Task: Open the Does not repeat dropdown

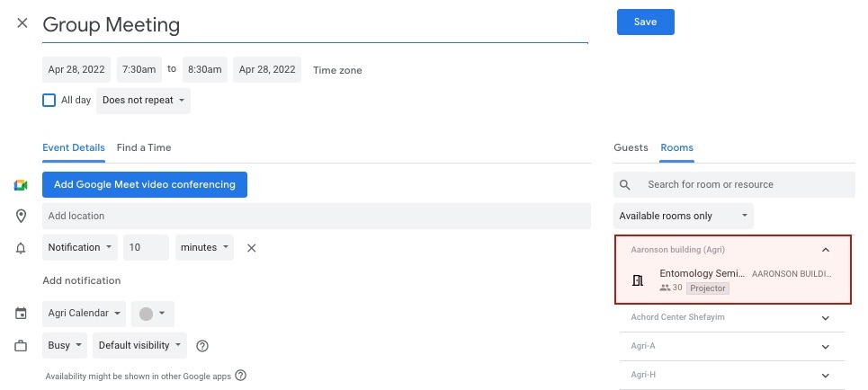Action: tap(143, 101)
